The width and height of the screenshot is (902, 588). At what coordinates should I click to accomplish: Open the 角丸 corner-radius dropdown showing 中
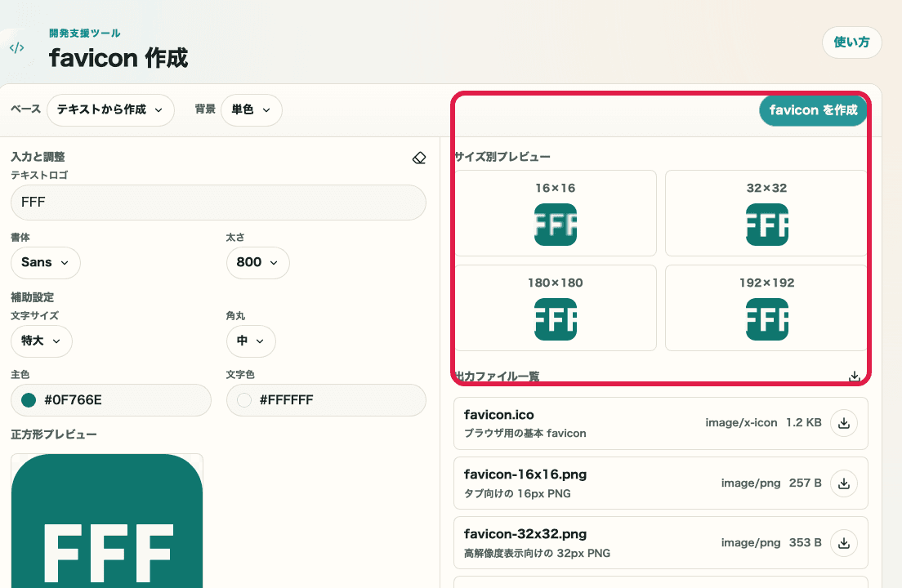tap(251, 341)
